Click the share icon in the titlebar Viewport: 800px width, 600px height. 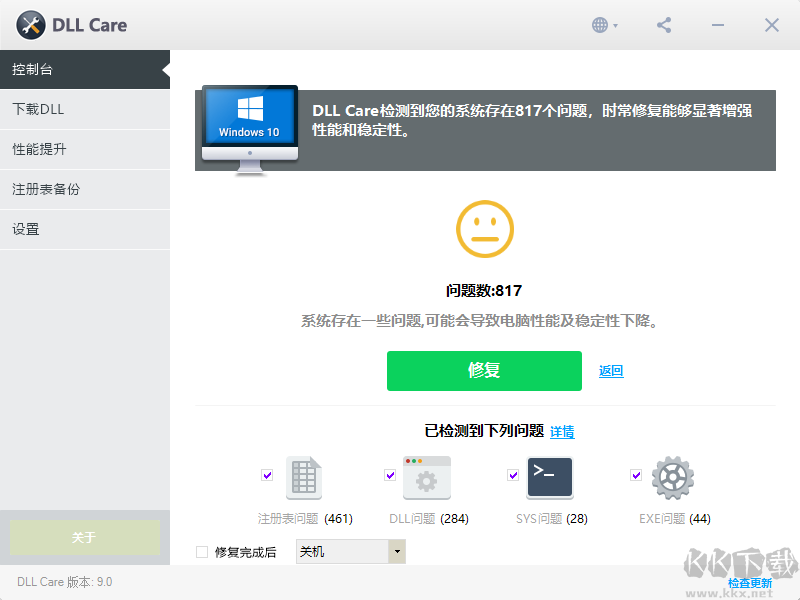click(663, 24)
